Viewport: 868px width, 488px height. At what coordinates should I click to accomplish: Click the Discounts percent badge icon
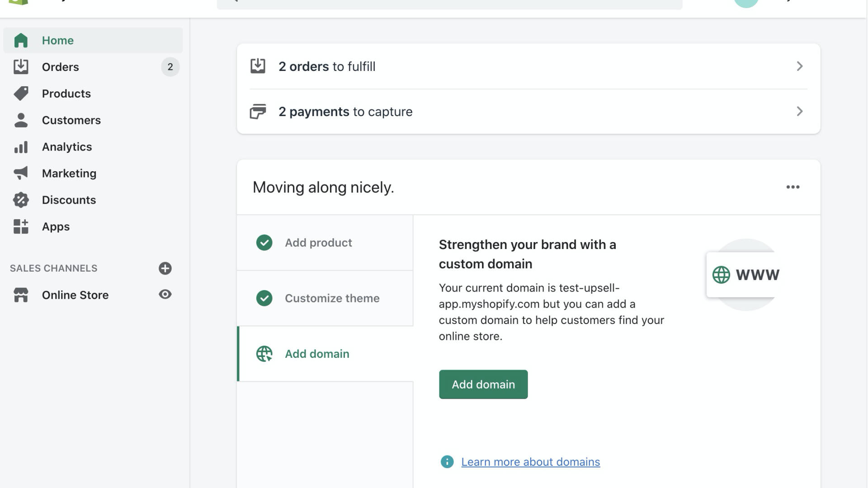(x=21, y=200)
